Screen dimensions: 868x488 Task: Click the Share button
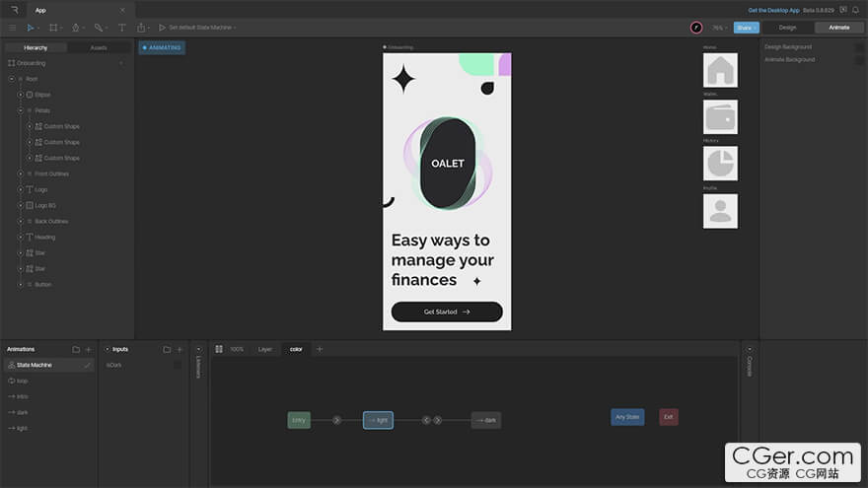point(746,28)
